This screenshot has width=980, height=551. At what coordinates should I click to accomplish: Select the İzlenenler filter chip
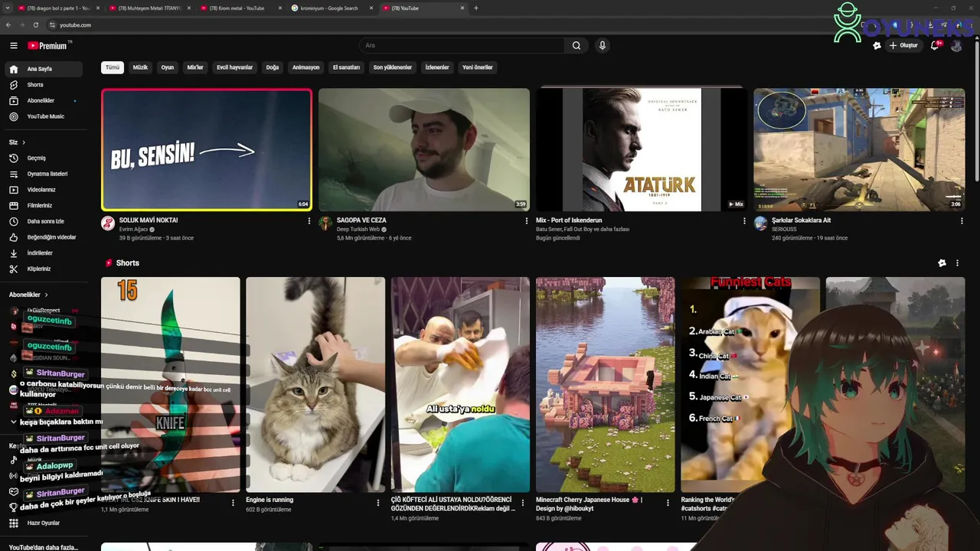pyautogui.click(x=437, y=67)
